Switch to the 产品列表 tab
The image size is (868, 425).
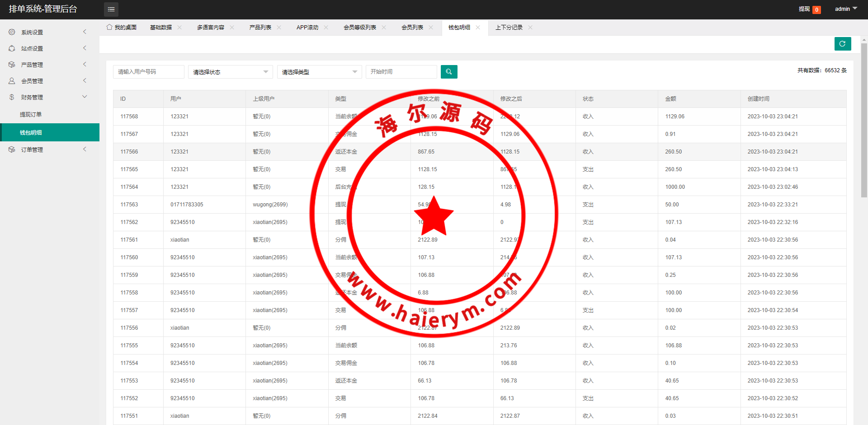(260, 28)
